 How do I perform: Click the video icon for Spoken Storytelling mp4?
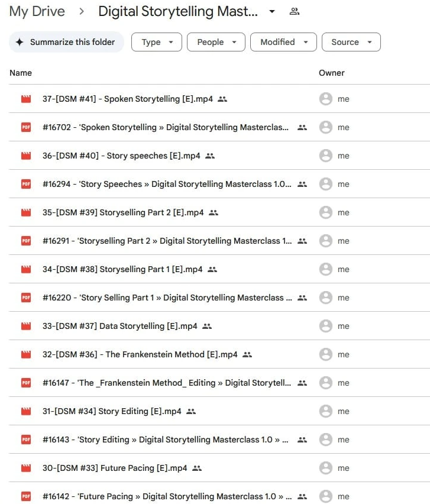25,99
